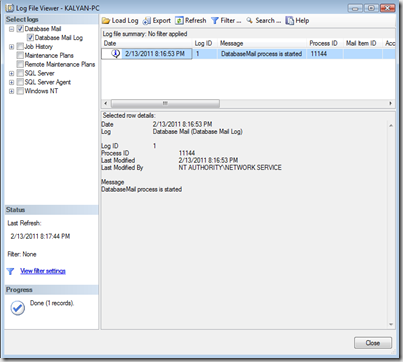403x362 pixels.
Task: Select the 2/13/2011 8:16:53 PM log row
Action: [248, 54]
